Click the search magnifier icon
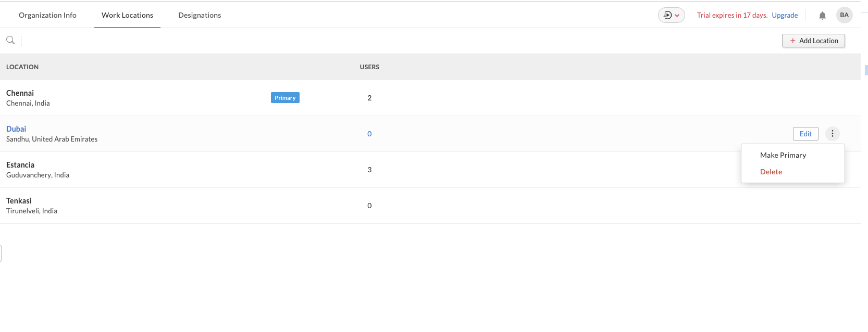Screen dimensions: 868x332 [x=10, y=40]
